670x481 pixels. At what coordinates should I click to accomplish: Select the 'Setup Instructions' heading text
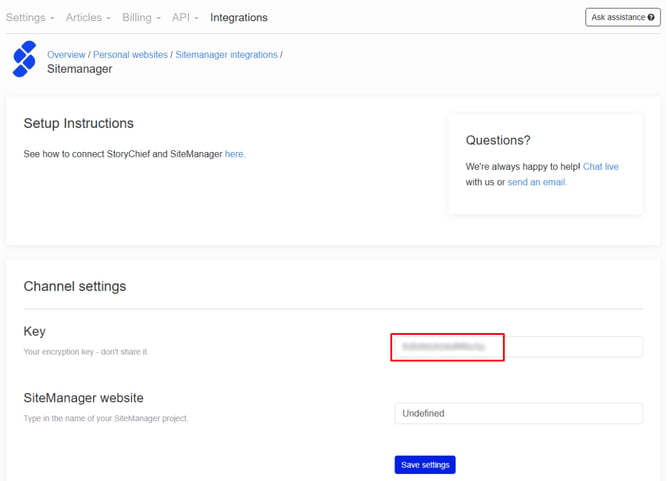pos(79,123)
